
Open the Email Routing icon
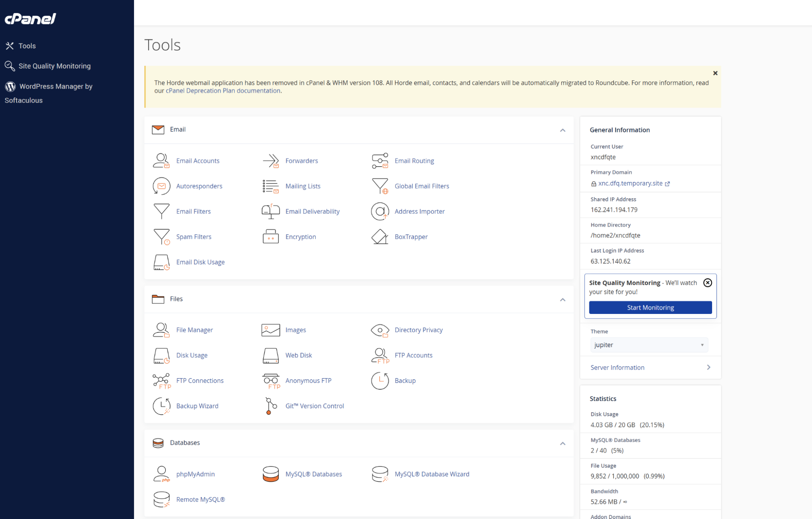click(380, 161)
